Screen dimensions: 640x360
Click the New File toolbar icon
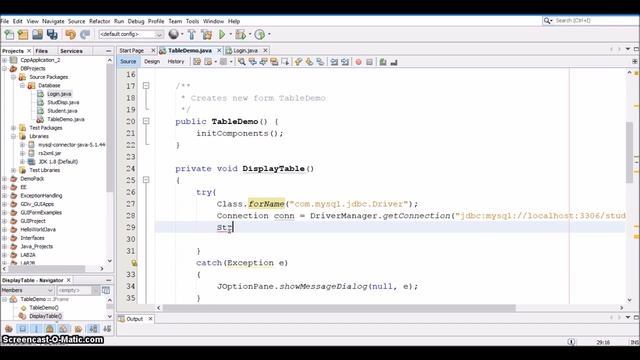pos(9,35)
